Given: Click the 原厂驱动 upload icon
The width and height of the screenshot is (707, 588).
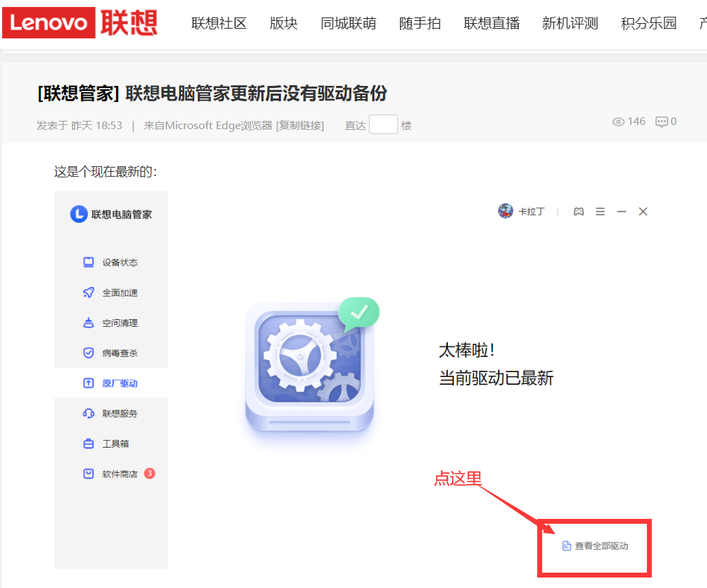Looking at the screenshot, I should (88, 383).
